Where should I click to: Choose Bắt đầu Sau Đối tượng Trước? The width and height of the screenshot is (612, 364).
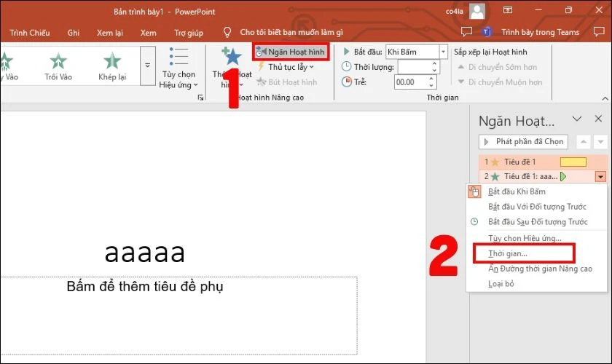[x=537, y=222]
